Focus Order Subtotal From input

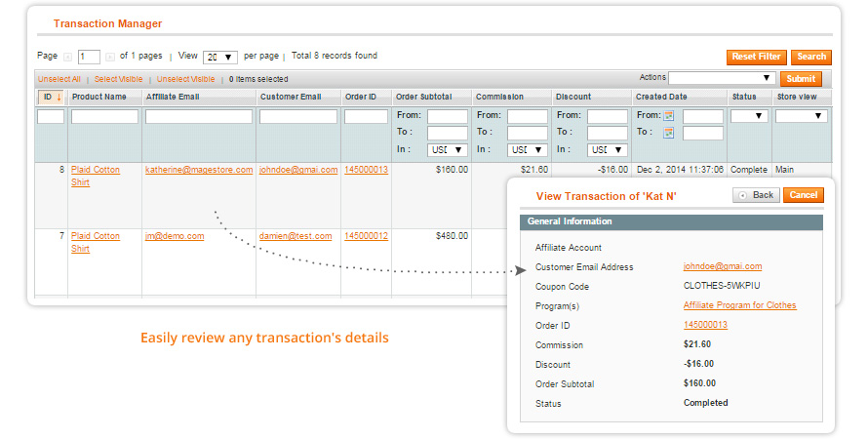coord(448,116)
